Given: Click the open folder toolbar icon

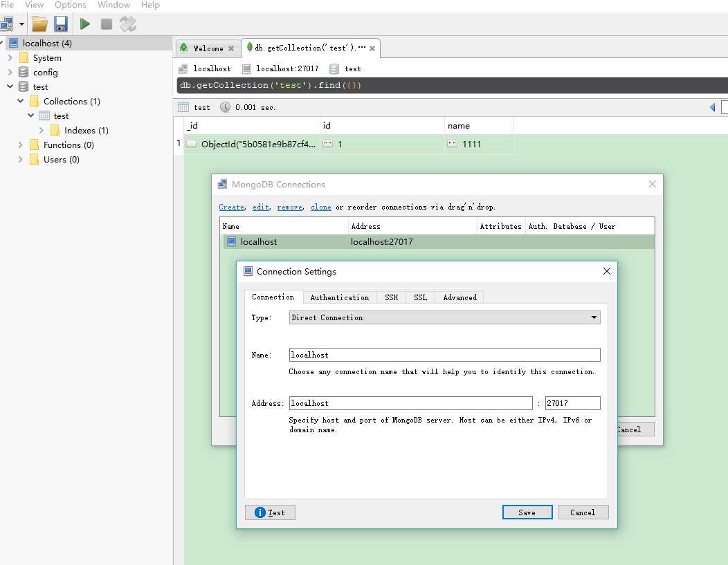Looking at the screenshot, I should [x=39, y=24].
